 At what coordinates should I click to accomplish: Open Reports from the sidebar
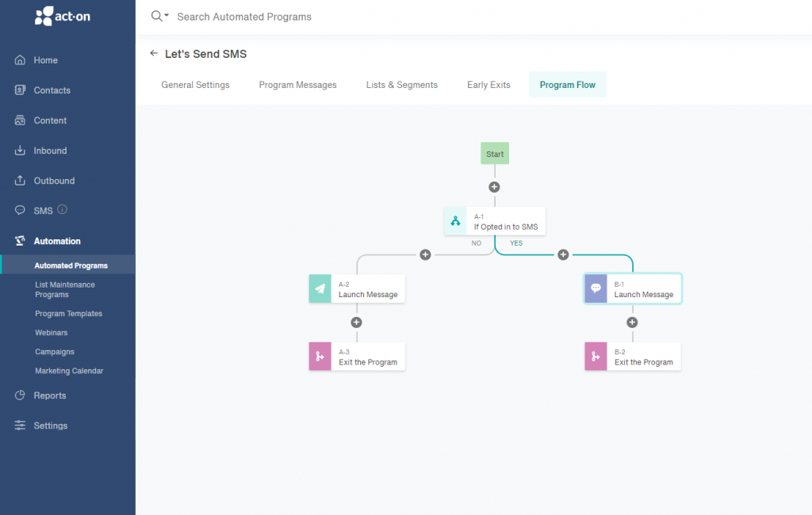(x=48, y=395)
